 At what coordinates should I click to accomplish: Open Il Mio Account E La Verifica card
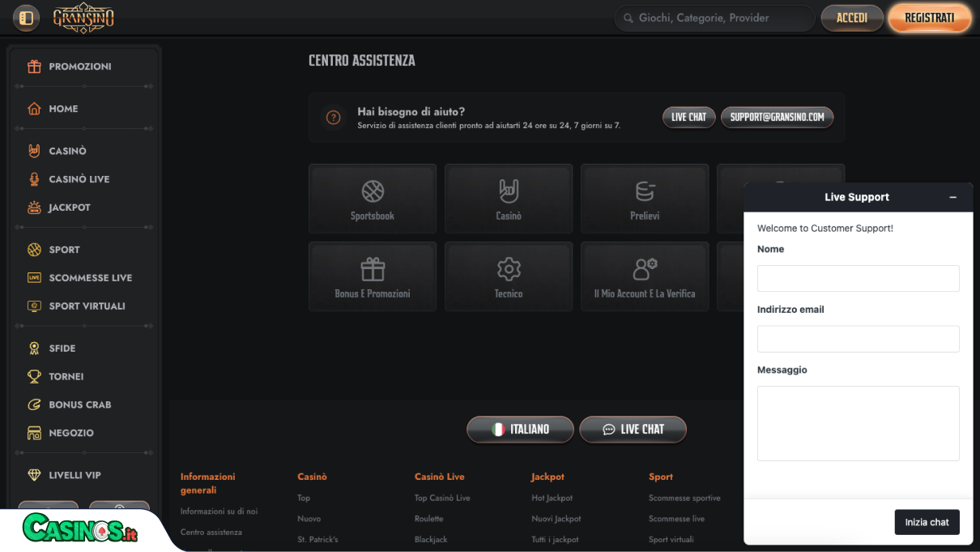click(x=645, y=276)
